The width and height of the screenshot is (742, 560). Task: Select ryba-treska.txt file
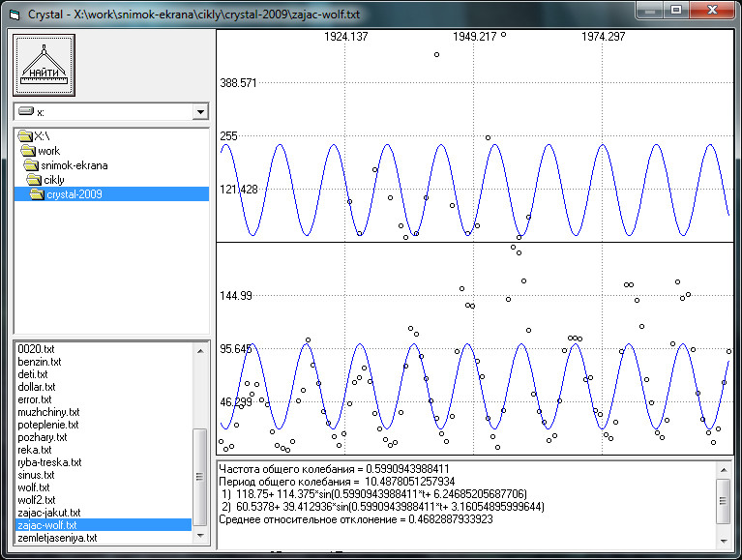pos(49,462)
